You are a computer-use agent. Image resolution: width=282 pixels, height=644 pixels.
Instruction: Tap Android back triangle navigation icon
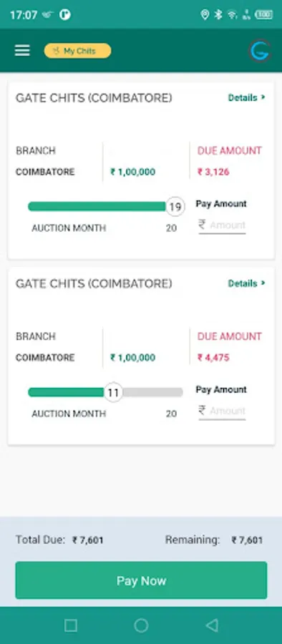tap(212, 625)
